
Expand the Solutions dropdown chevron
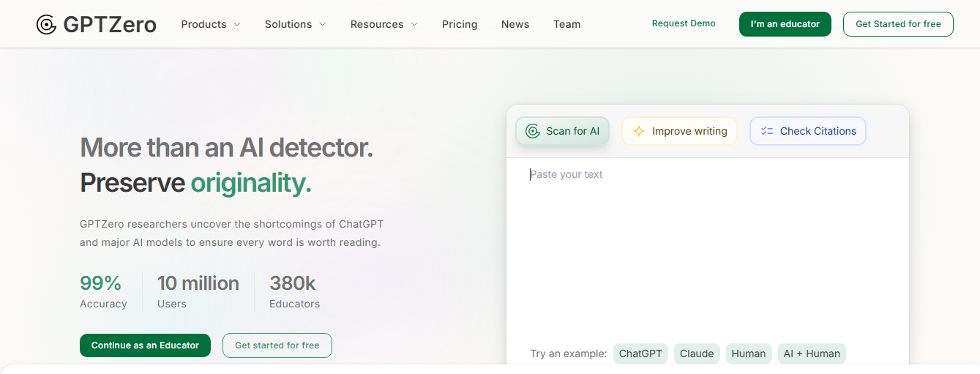323,24
